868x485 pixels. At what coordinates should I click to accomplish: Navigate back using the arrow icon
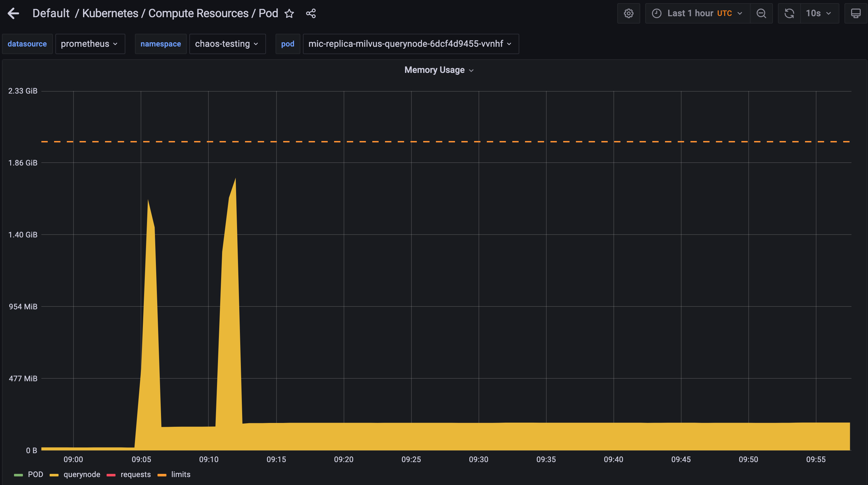(x=13, y=13)
